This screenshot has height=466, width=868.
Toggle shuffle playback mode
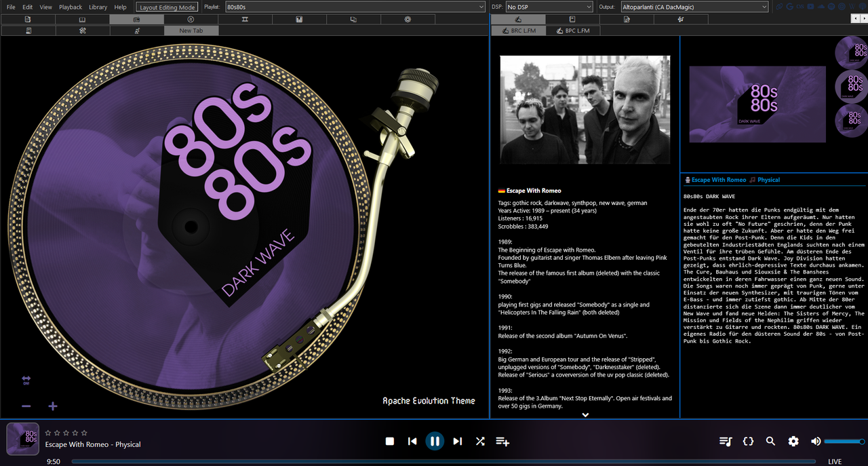[480, 441]
